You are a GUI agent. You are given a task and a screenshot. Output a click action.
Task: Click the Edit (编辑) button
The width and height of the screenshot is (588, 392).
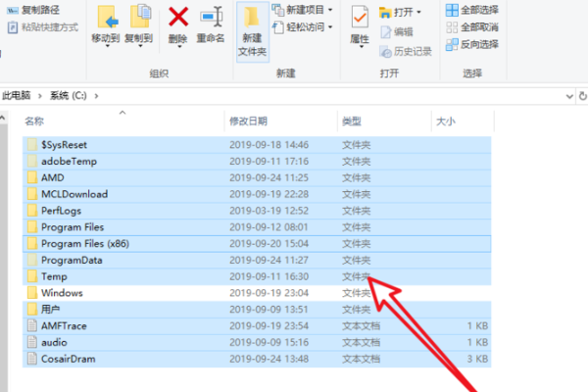(397, 32)
